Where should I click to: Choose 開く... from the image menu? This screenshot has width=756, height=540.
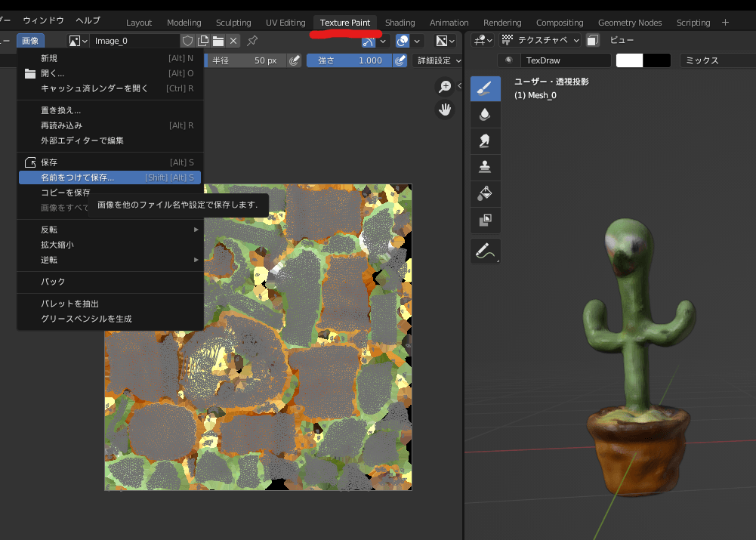(110, 73)
